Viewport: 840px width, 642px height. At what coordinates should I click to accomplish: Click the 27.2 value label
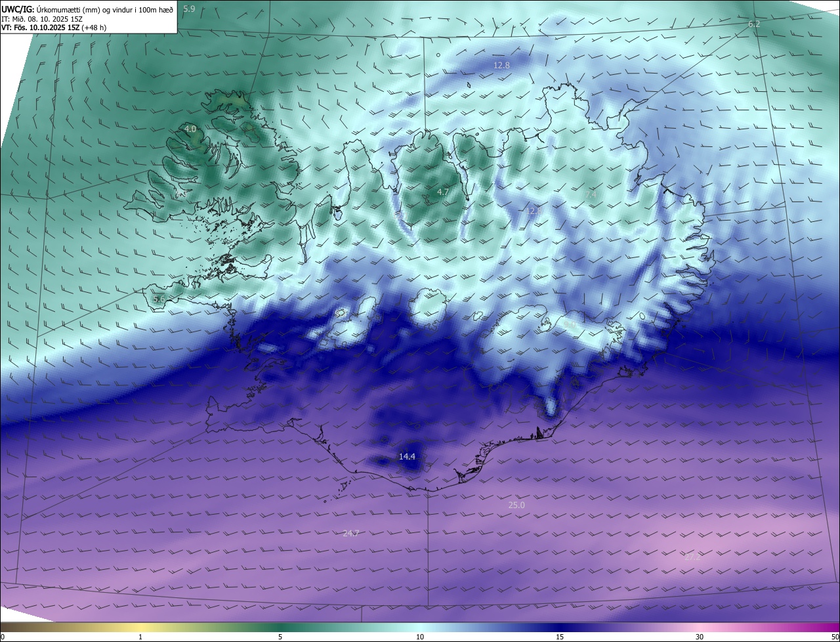[x=692, y=557]
